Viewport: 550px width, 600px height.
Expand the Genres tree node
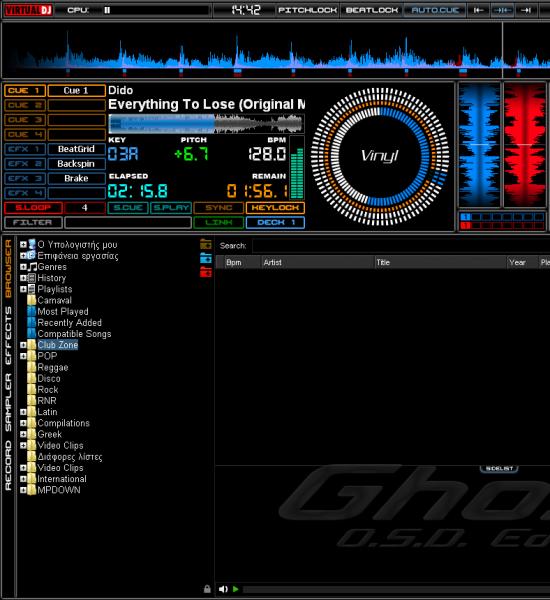23,267
